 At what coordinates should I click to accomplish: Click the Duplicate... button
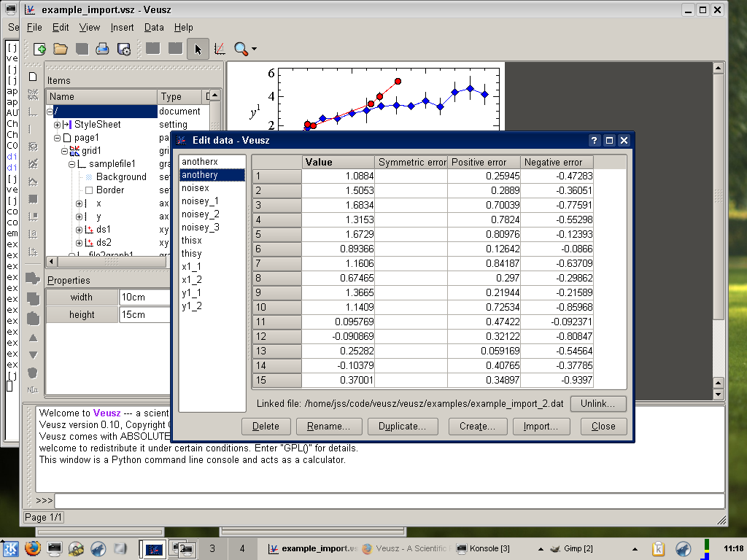pos(403,426)
